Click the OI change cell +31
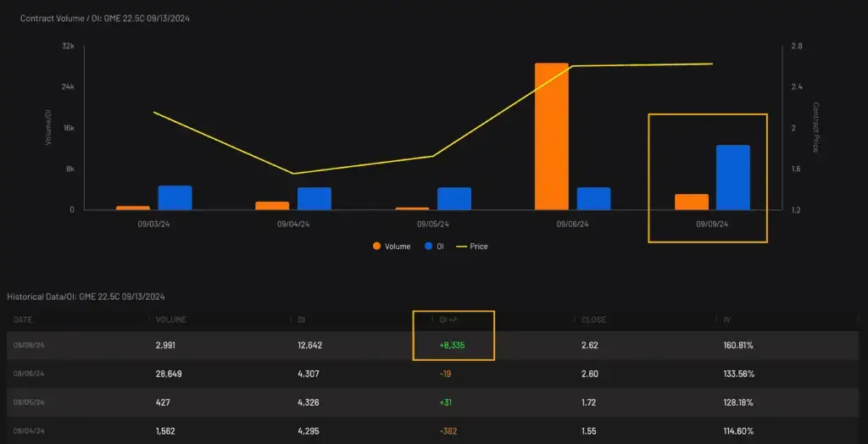The width and height of the screenshot is (868, 444). pos(446,403)
